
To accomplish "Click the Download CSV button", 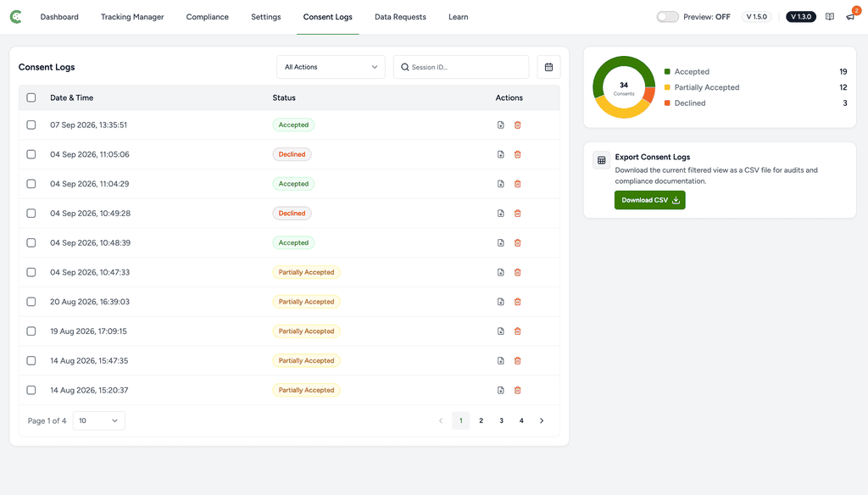I will [650, 200].
